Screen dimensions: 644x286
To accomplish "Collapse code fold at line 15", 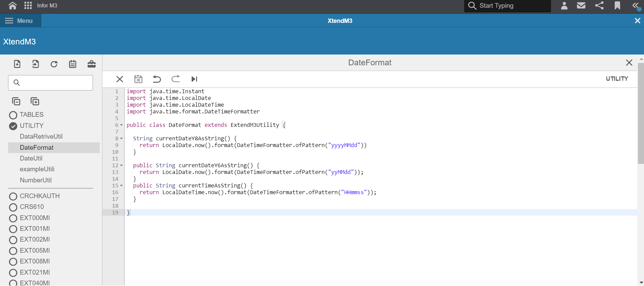I will point(122,186).
